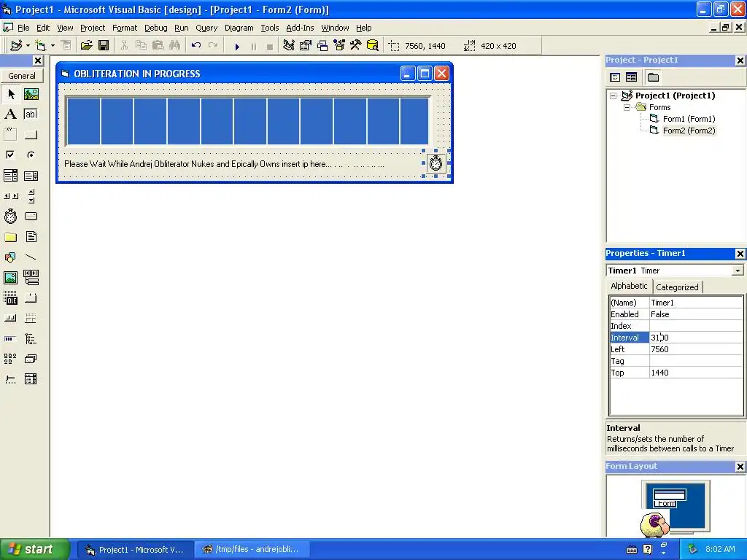Viewport: 747px width, 560px height.
Task: Select the Pointer tool in the toolbox
Action: 10,94
